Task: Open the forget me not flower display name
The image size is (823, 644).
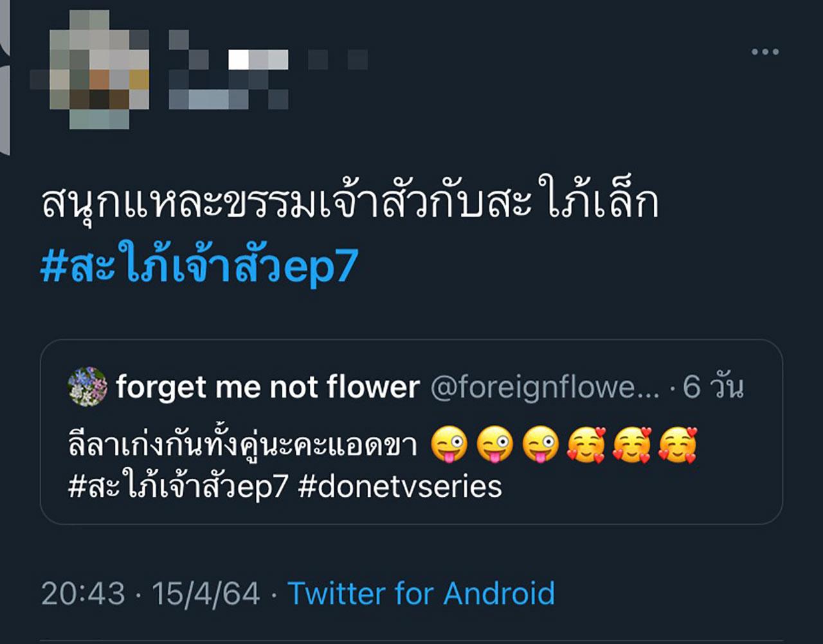Action: coord(267,387)
